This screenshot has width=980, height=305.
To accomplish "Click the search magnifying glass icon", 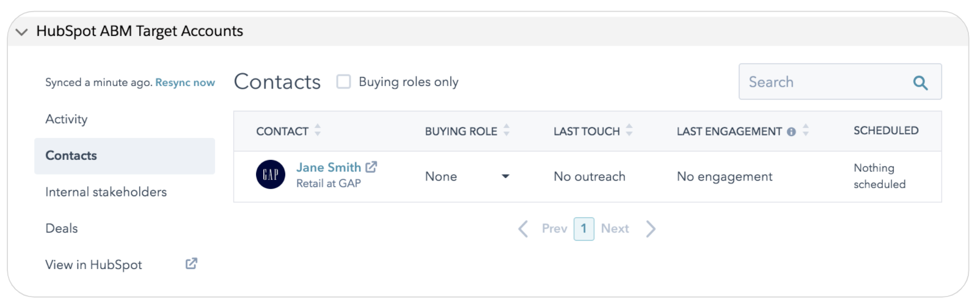I will 920,82.
